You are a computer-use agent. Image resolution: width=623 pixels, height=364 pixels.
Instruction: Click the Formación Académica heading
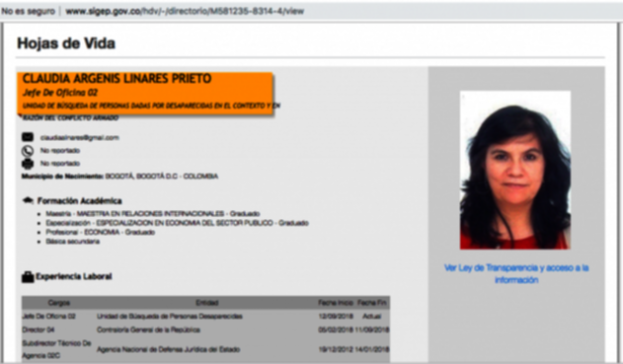click(79, 201)
